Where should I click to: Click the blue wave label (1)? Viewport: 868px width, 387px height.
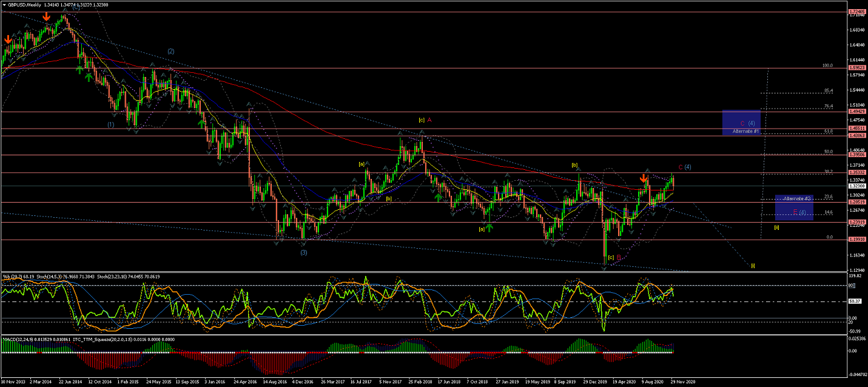111,124
